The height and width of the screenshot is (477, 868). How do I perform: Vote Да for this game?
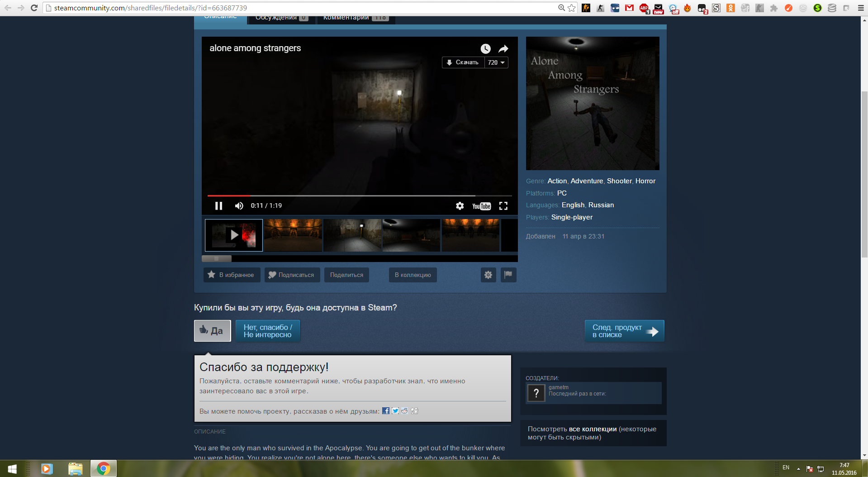pyautogui.click(x=213, y=331)
